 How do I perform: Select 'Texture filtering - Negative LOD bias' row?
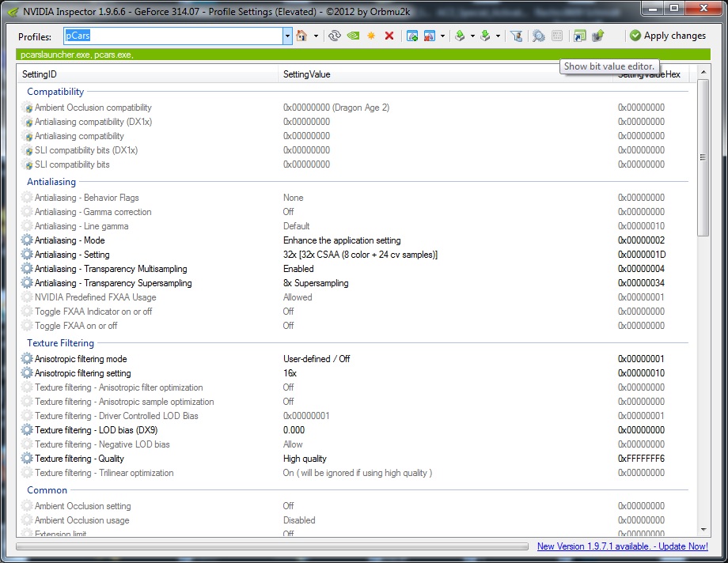(x=353, y=444)
